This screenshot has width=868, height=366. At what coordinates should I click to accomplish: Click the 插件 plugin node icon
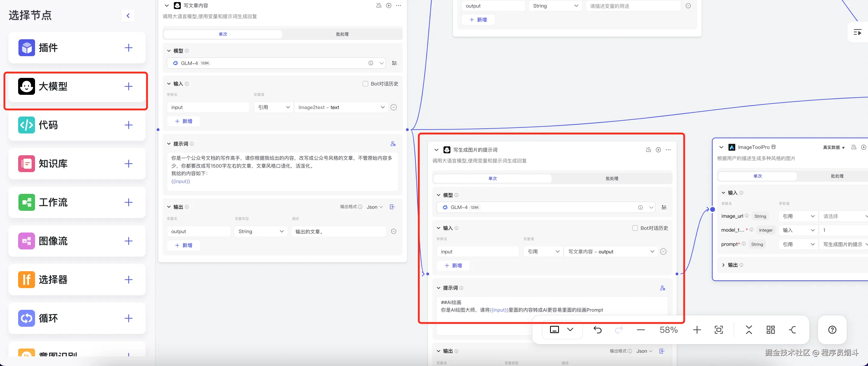[26, 47]
